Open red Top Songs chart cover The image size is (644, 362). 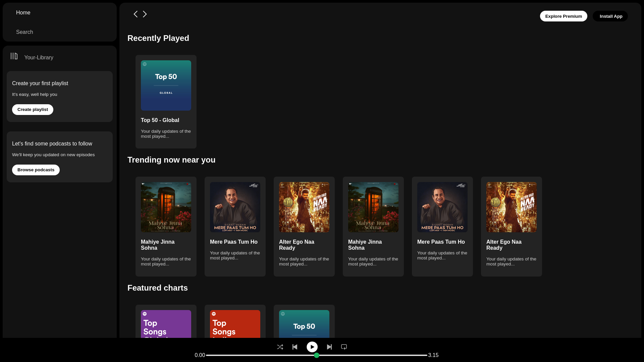[x=235, y=324]
